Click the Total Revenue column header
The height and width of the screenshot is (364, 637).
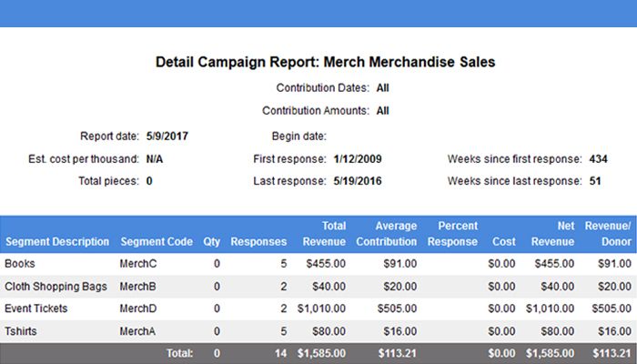click(x=325, y=234)
